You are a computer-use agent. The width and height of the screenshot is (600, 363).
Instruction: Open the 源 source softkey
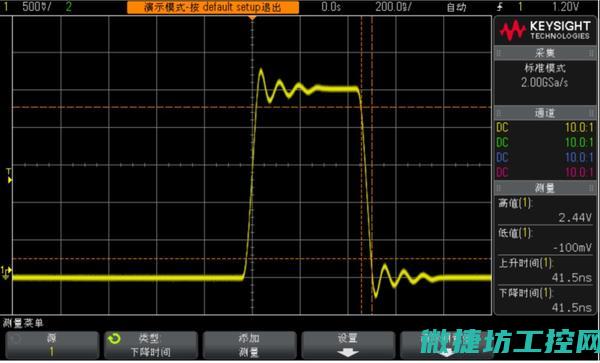click(x=52, y=345)
